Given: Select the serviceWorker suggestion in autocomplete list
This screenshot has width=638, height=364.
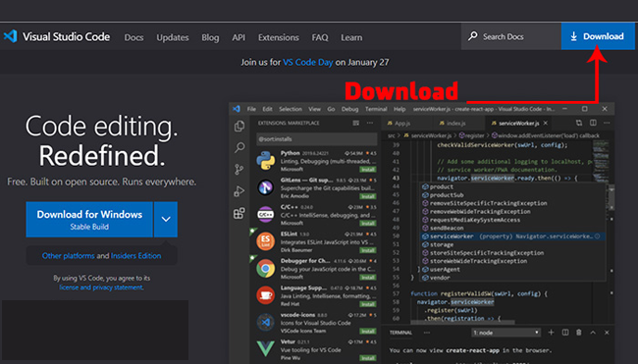Looking at the screenshot, I should 512,236.
